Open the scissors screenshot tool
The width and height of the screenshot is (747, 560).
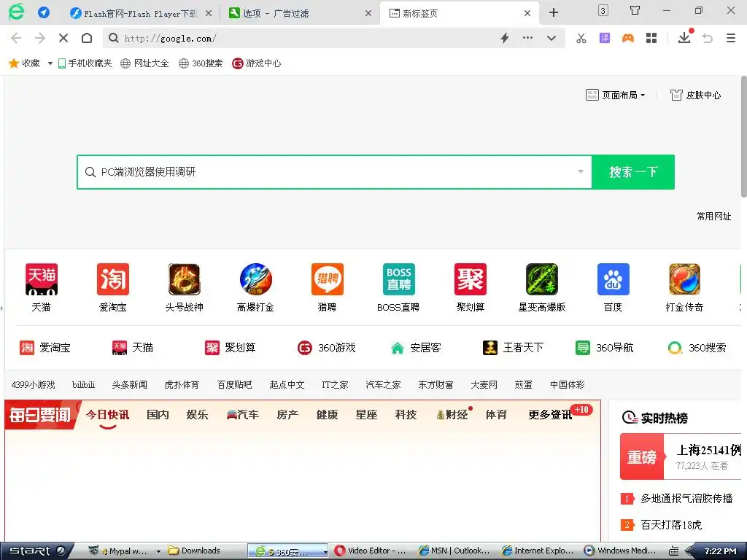[581, 38]
